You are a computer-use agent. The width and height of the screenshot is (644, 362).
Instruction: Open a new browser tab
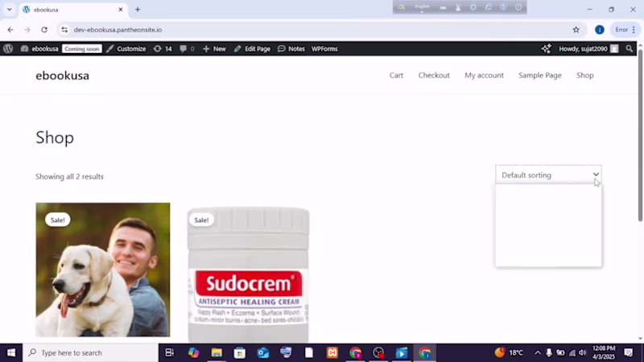pos(138,10)
